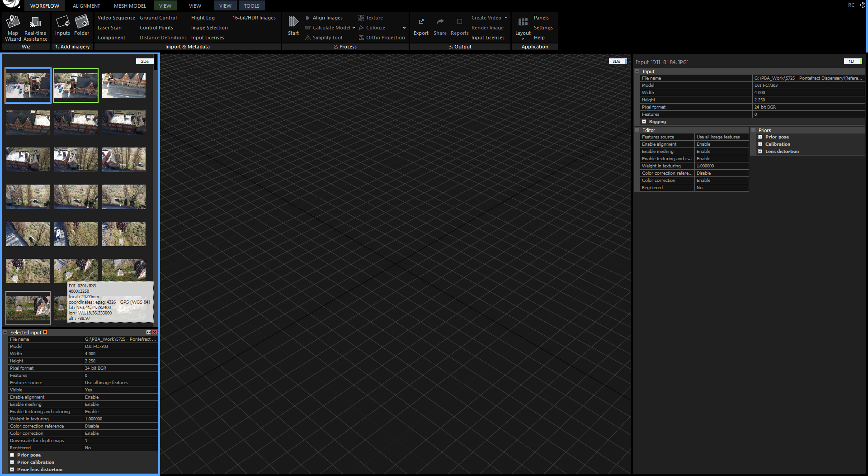Screen dimensions: 868x476
Task: Open Ground Control
Action: coord(158,18)
